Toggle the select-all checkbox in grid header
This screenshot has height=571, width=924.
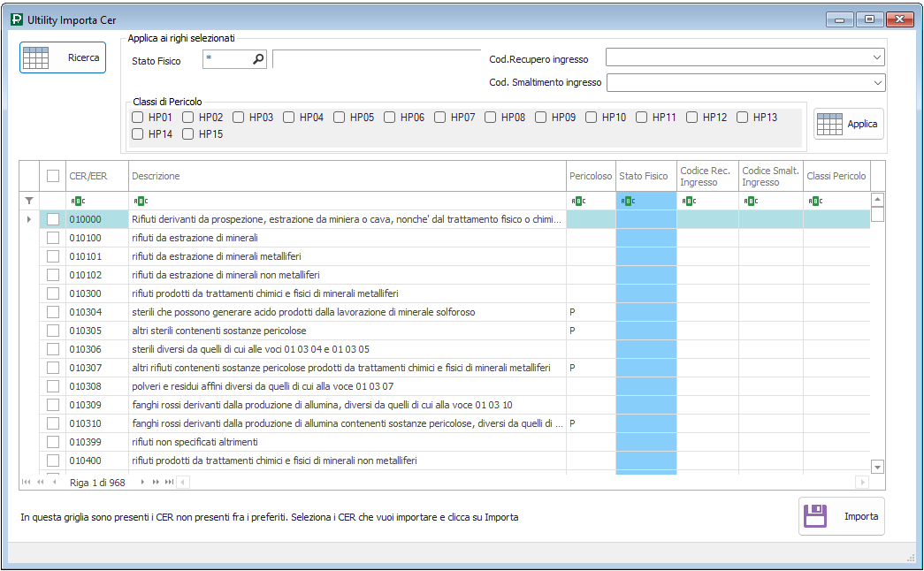(53, 176)
